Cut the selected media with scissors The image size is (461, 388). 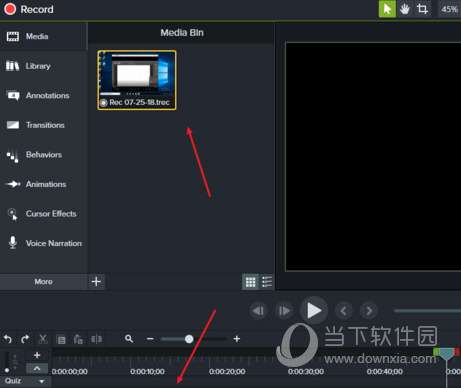(x=43, y=339)
